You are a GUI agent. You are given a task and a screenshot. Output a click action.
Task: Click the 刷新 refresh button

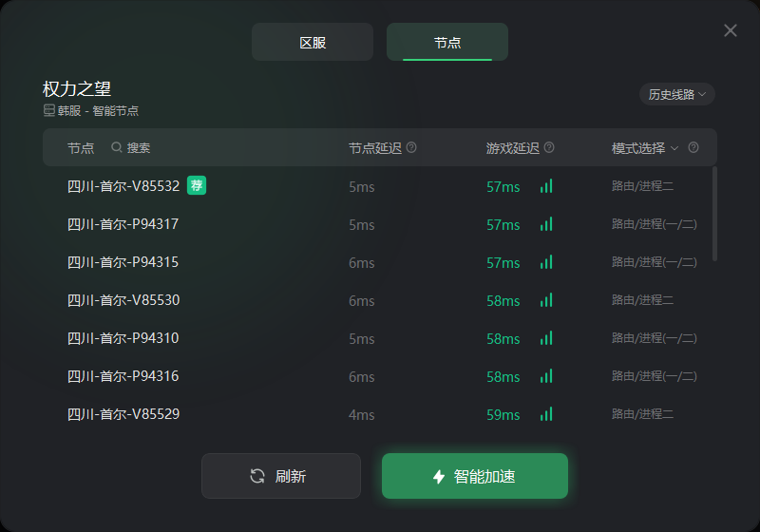pyautogui.click(x=281, y=476)
